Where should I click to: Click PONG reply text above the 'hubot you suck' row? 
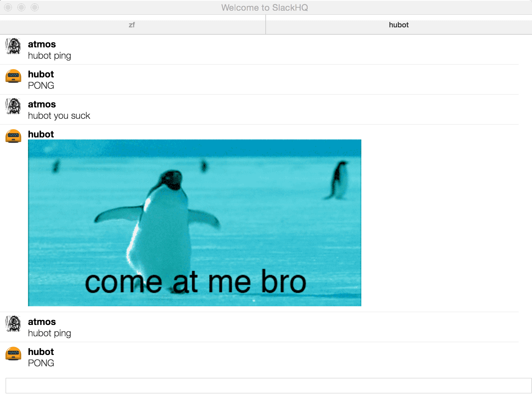click(x=41, y=85)
